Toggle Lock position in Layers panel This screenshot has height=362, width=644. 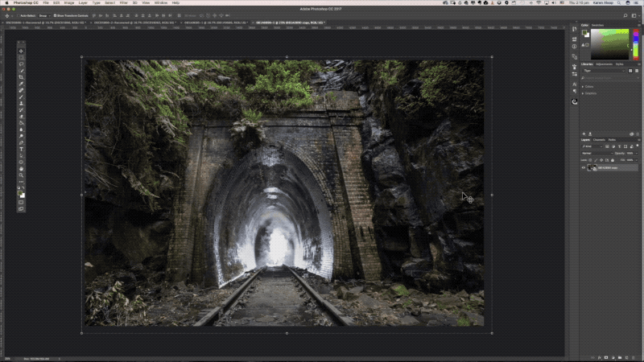[x=601, y=160]
